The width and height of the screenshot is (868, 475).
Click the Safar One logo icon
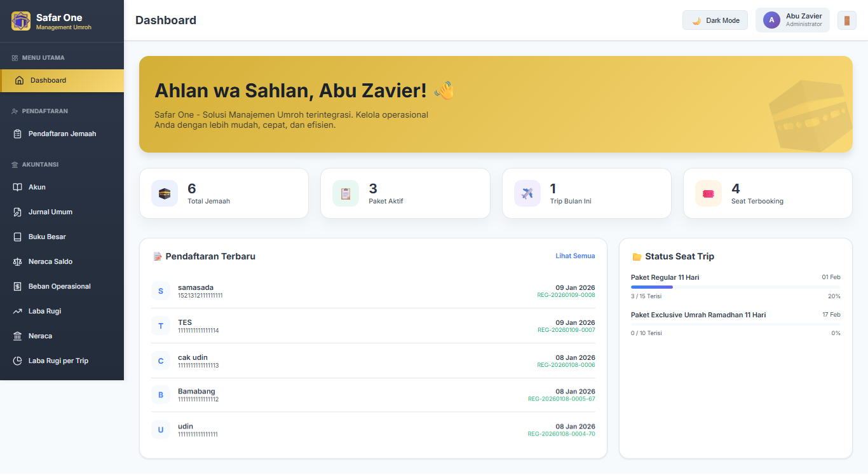(x=21, y=21)
